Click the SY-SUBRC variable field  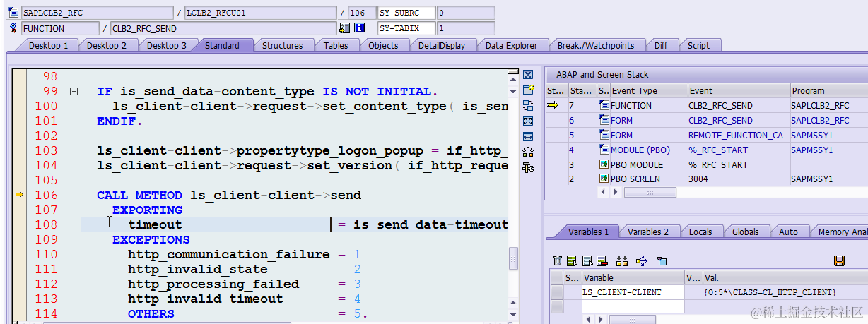tap(406, 13)
